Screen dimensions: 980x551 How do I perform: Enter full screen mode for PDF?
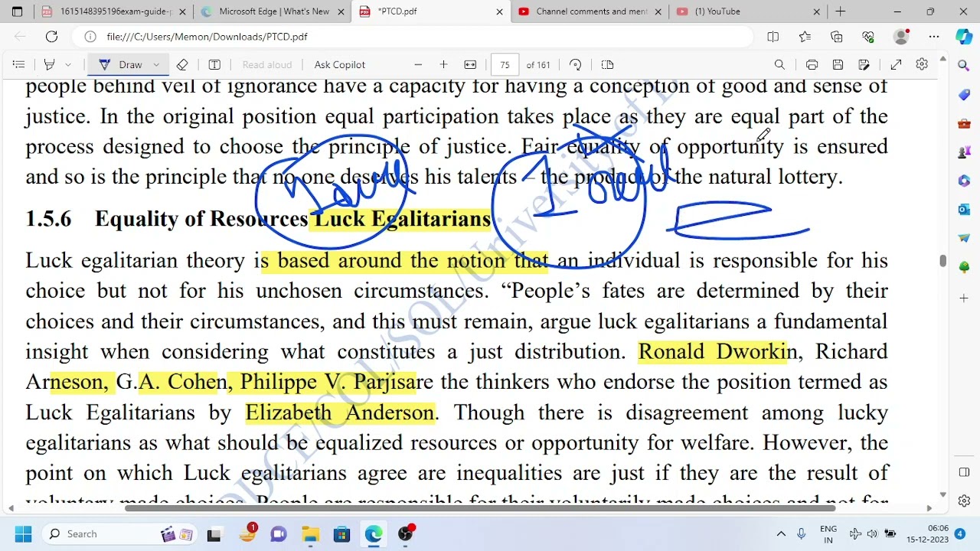coord(897,65)
